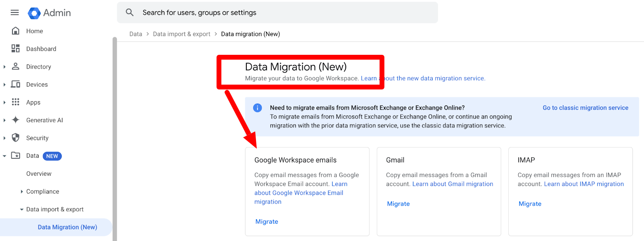Click Data migration (New) breadcrumb
This screenshot has height=241, width=644.
pyautogui.click(x=250, y=34)
